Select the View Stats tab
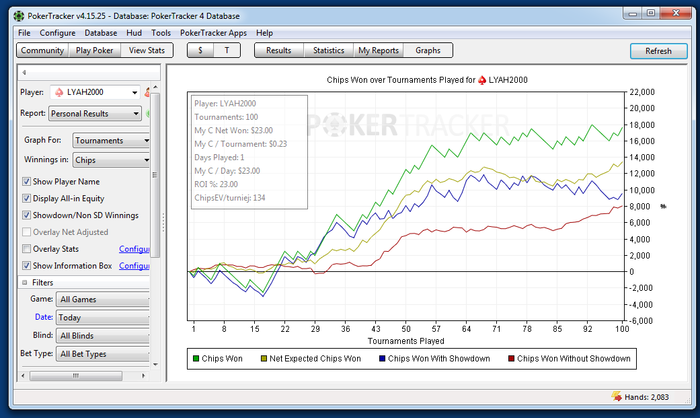Screen dimensions: 700x418 pos(147,50)
